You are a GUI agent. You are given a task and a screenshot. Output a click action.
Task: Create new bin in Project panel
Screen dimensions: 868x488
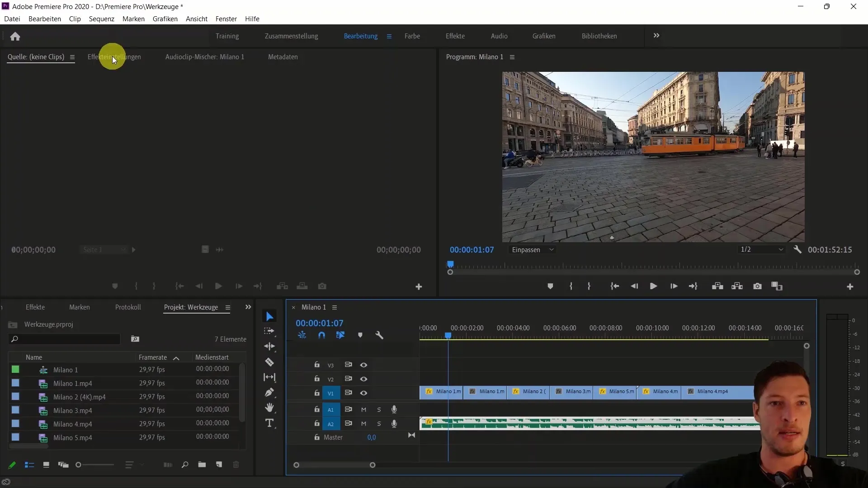pyautogui.click(x=202, y=465)
